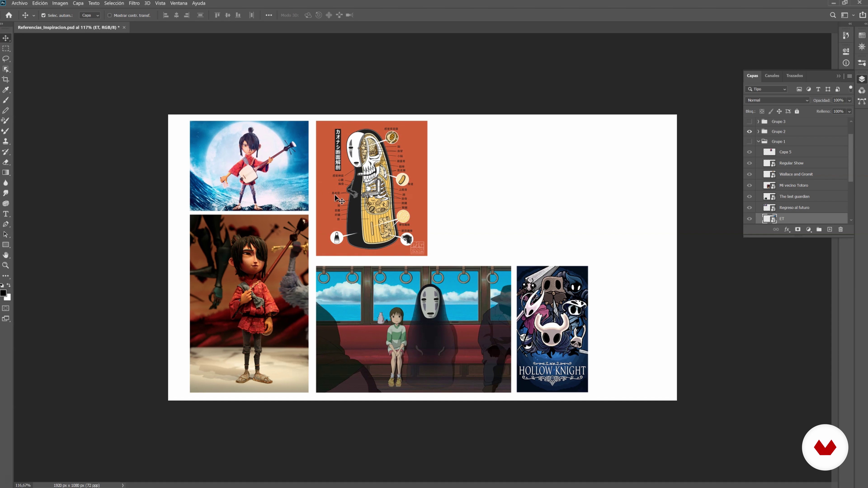Select the Crop tool
Screen dimensions: 868x488
point(6,80)
